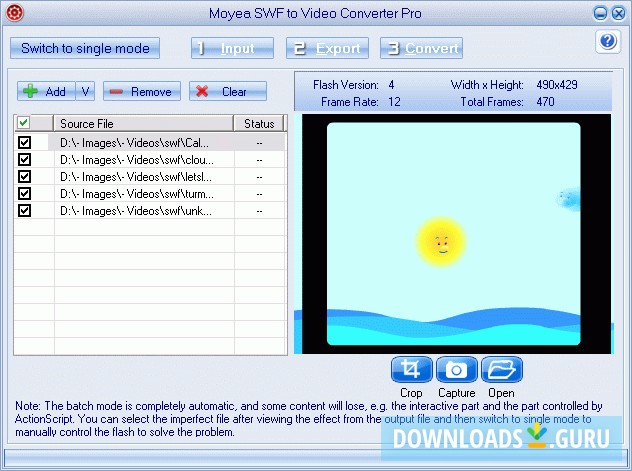Go to step 2 Export
The height and width of the screenshot is (471, 632).
(327, 48)
